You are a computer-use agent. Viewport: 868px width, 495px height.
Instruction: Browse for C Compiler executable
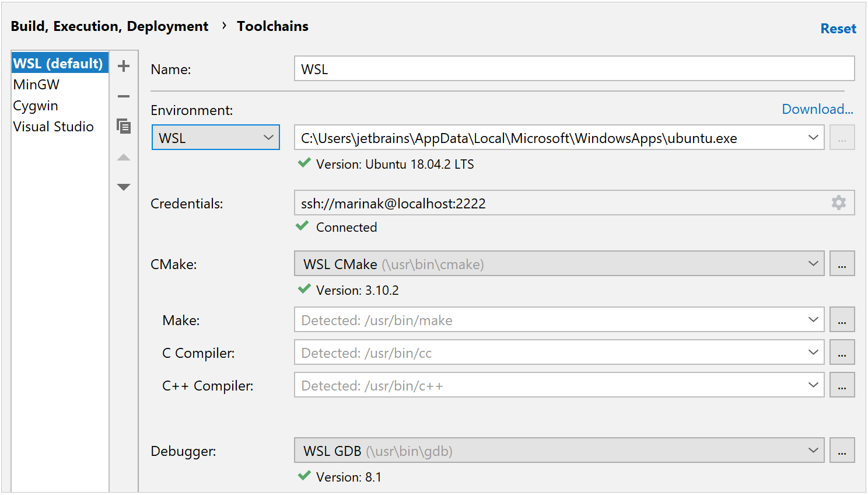click(x=842, y=353)
